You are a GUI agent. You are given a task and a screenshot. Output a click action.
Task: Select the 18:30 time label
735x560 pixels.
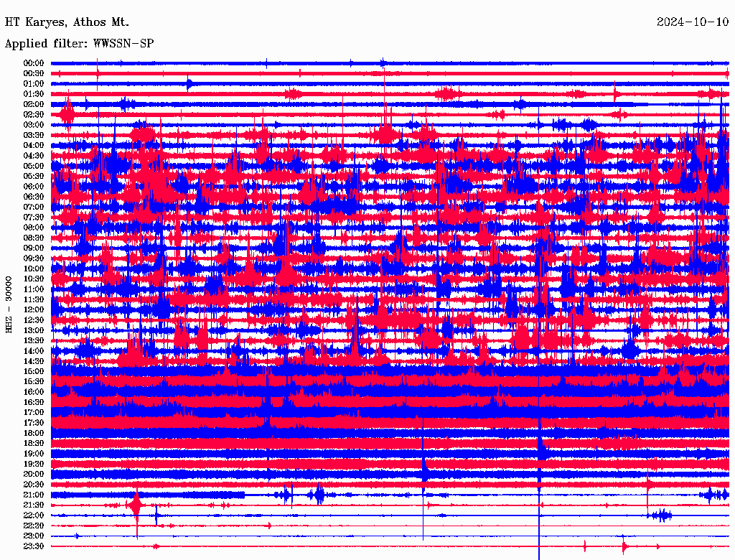[34, 443]
